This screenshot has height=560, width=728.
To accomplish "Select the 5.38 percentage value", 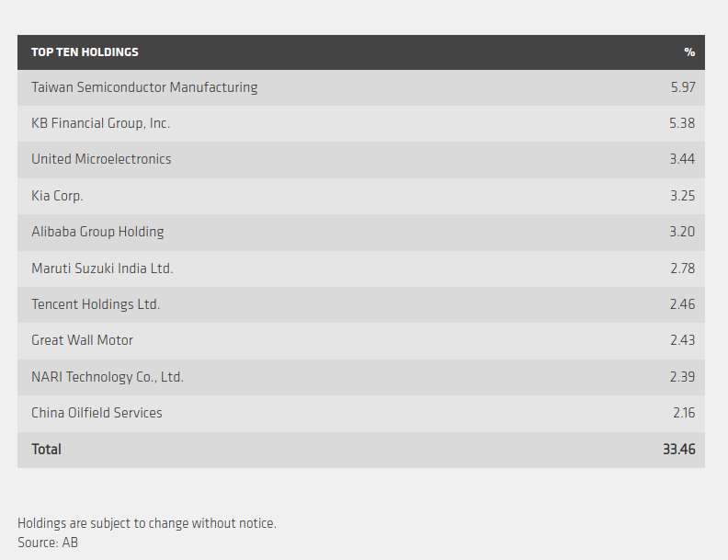I will point(682,123).
